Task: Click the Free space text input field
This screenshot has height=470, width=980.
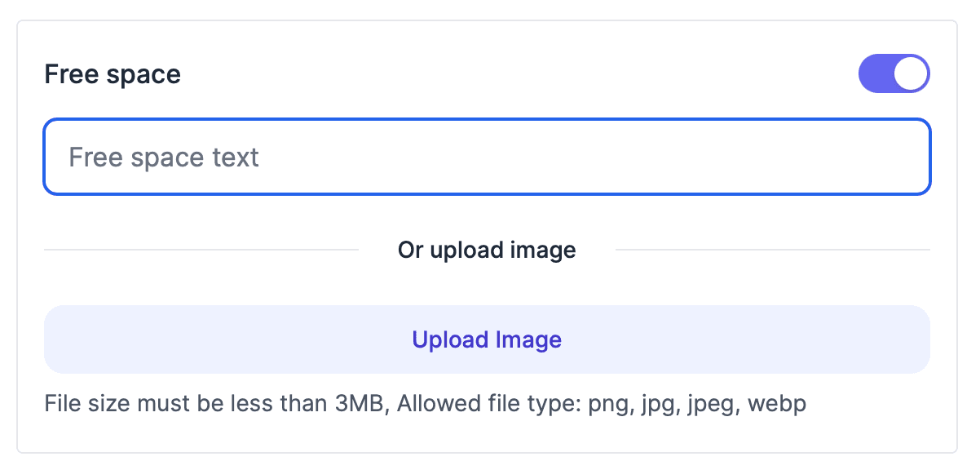Action: click(x=487, y=157)
